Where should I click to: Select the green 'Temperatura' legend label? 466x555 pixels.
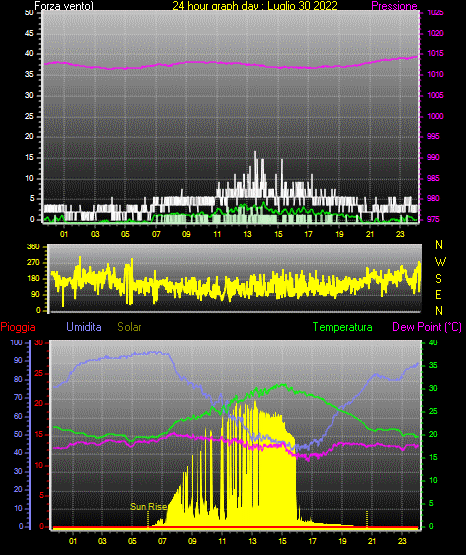[x=343, y=327]
